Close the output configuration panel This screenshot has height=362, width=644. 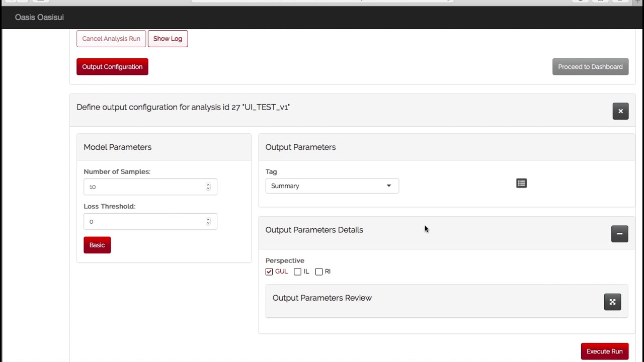click(x=620, y=111)
